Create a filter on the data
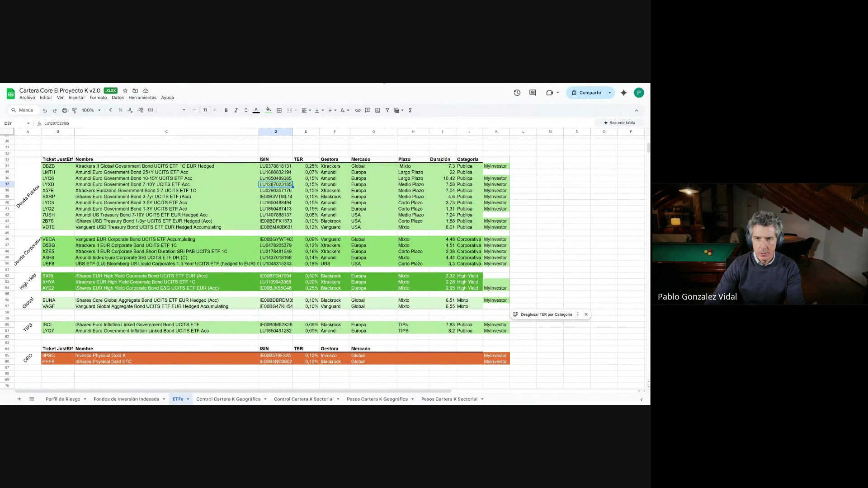This screenshot has width=868, height=488. tap(387, 110)
